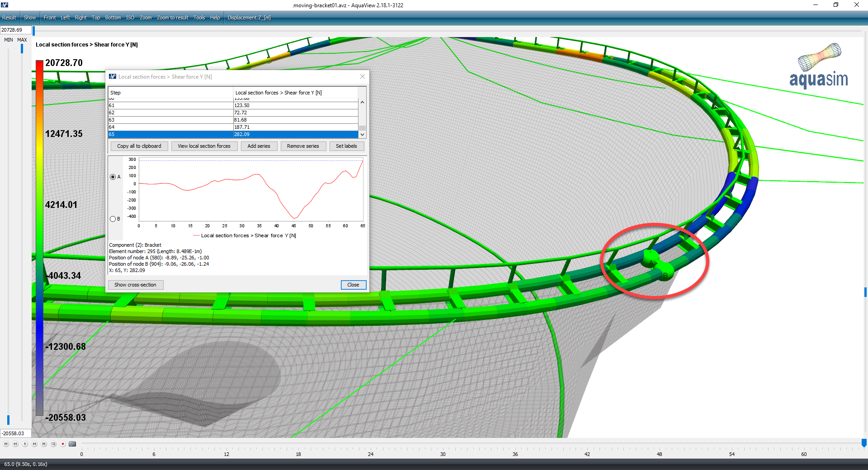Click the Step column header

[x=170, y=93]
